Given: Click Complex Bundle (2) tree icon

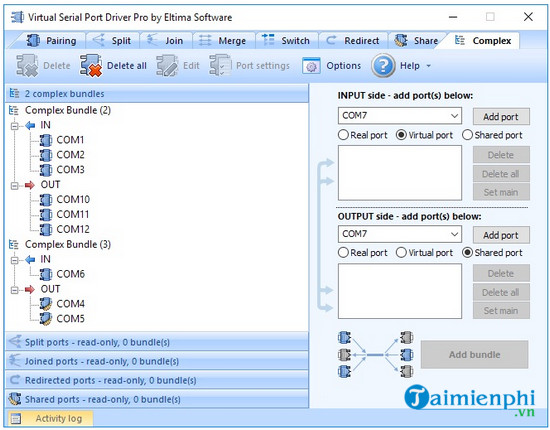Looking at the screenshot, I should [x=14, y=110].
